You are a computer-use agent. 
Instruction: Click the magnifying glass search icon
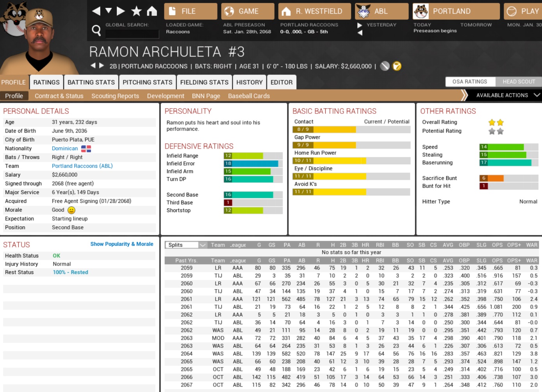point(96,30)
